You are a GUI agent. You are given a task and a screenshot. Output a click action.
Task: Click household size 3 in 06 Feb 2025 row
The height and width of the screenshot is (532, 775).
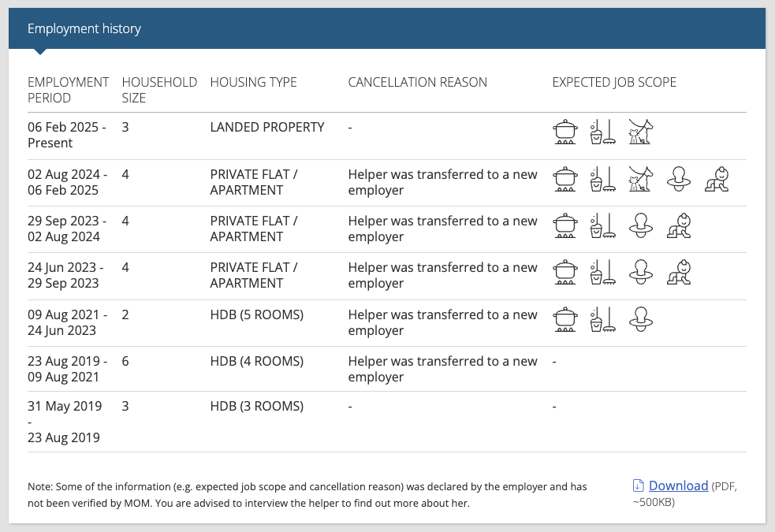(125, 127)
